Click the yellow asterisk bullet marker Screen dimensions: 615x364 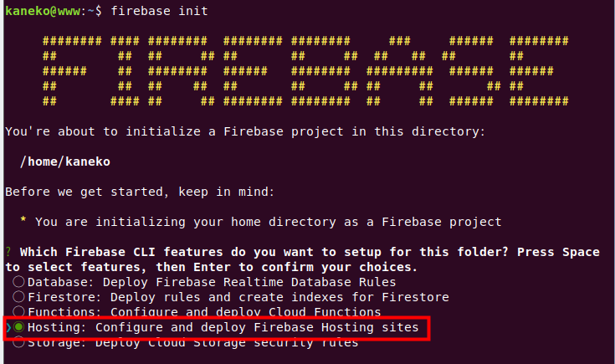(23, 220)
